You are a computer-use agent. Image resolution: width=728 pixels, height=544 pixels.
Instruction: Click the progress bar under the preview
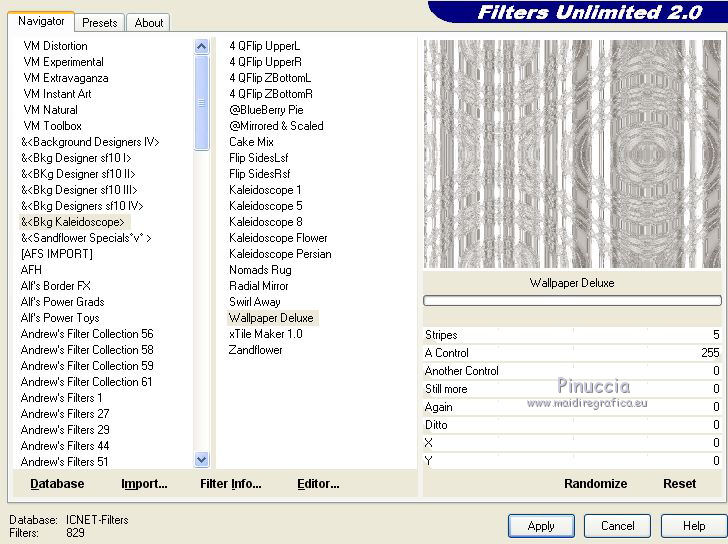click(572, 301)
